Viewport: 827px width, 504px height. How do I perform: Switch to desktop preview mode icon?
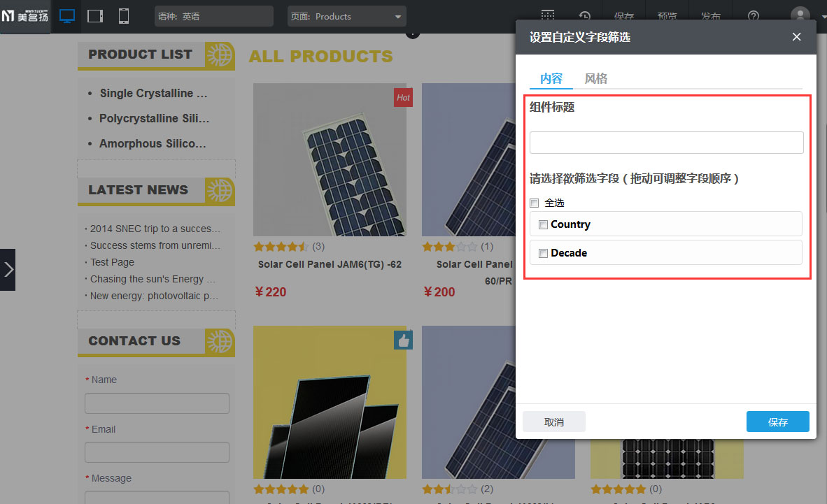coord(67,16)
